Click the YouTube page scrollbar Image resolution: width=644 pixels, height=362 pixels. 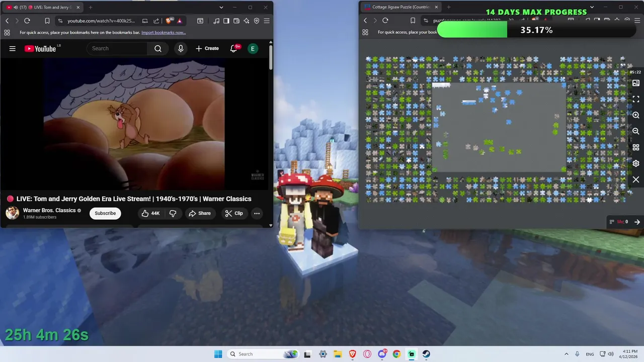click(x=271, y=58)
